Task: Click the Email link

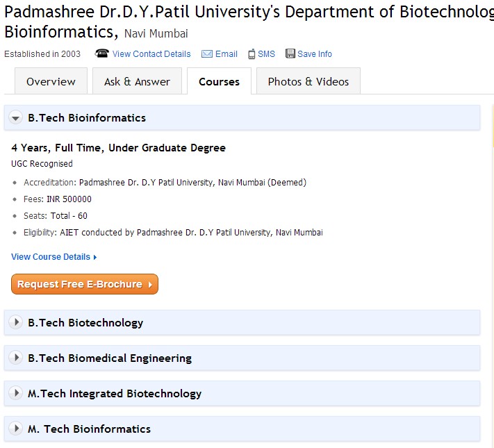Action: (x=227, y=54)
